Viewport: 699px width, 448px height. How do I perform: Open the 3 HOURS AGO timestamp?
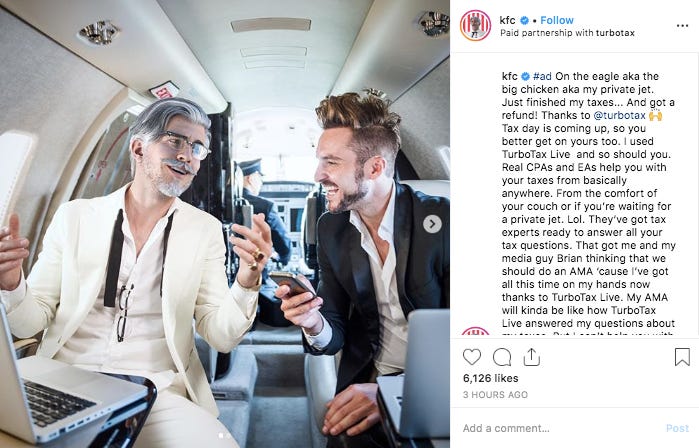tap(495, 395)
